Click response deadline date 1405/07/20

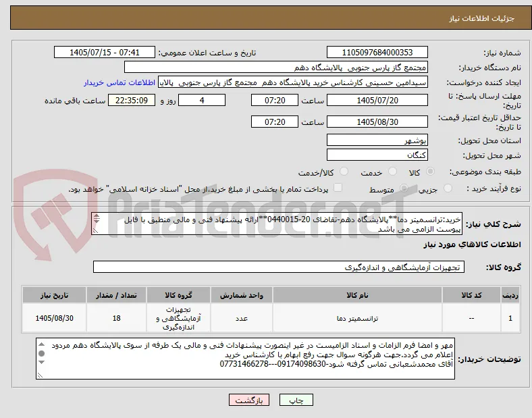[x=377, y=101]
